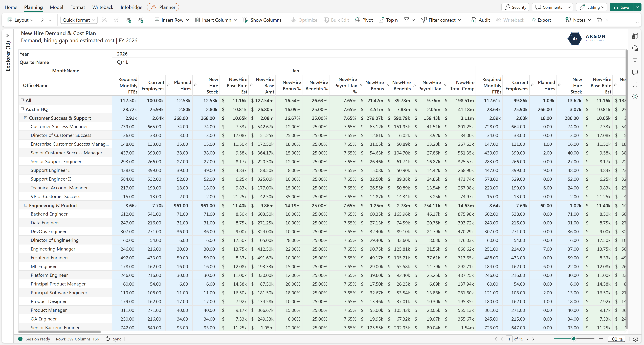Screen dimensions: 644x345
Task: Click the zoom in plus icon
Action: pyautogui.click(x=601, y=339)
